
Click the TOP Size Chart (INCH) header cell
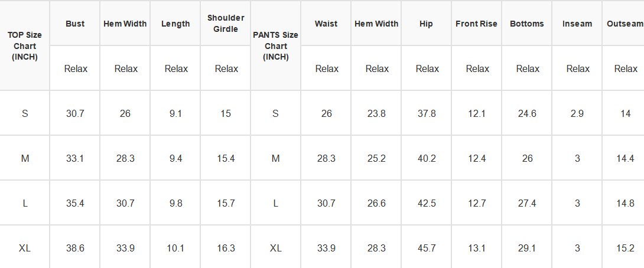[x=25, y=45]
